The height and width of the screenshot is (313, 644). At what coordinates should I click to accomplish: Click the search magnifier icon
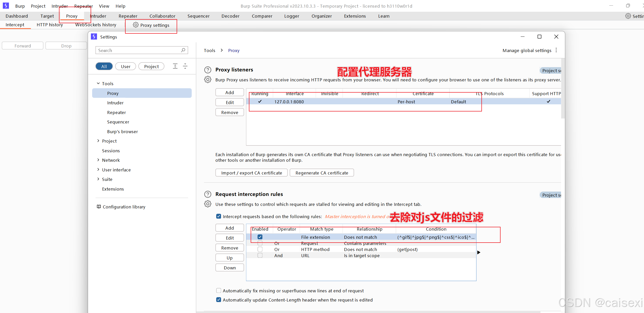pyautogui.click(x=183, y=50)
